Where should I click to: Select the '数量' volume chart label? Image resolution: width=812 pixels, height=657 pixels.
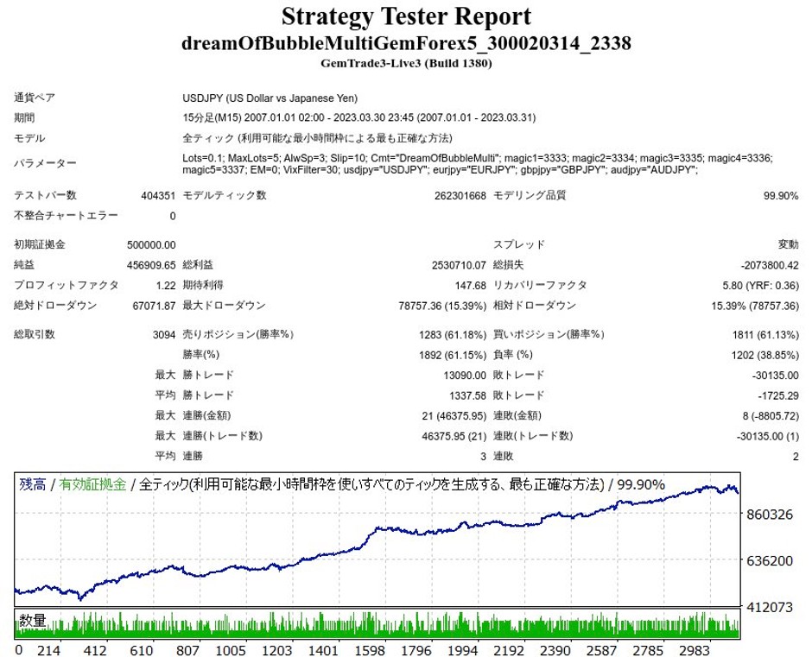point(33,620)
